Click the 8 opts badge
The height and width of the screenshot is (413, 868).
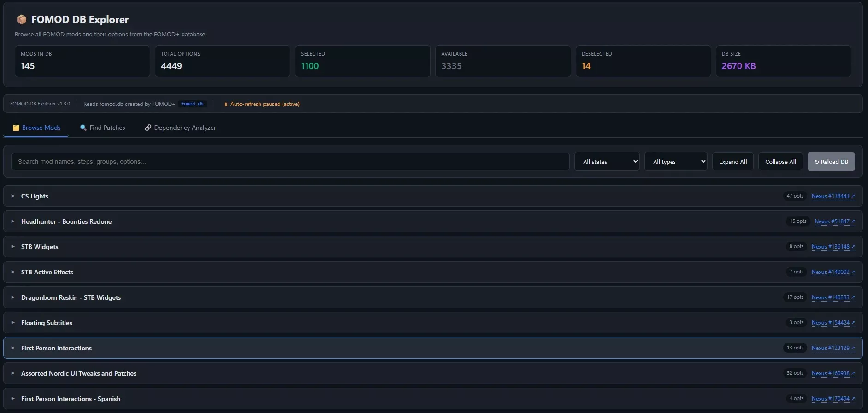pyautogui.click(x=796, y=246)
